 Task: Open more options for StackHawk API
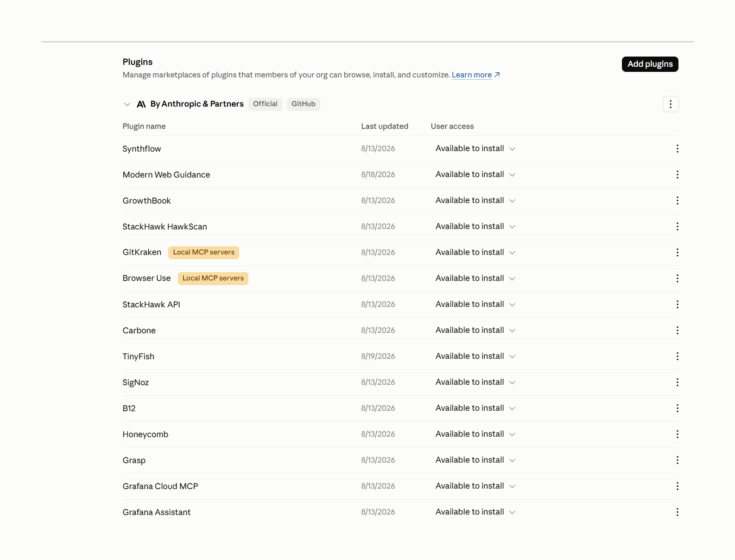677,305
